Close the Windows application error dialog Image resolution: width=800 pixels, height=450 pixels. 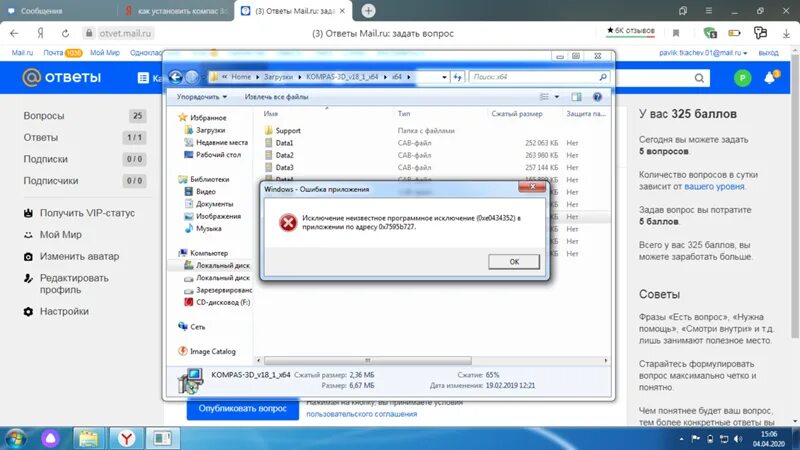click(x=532, y=187)
